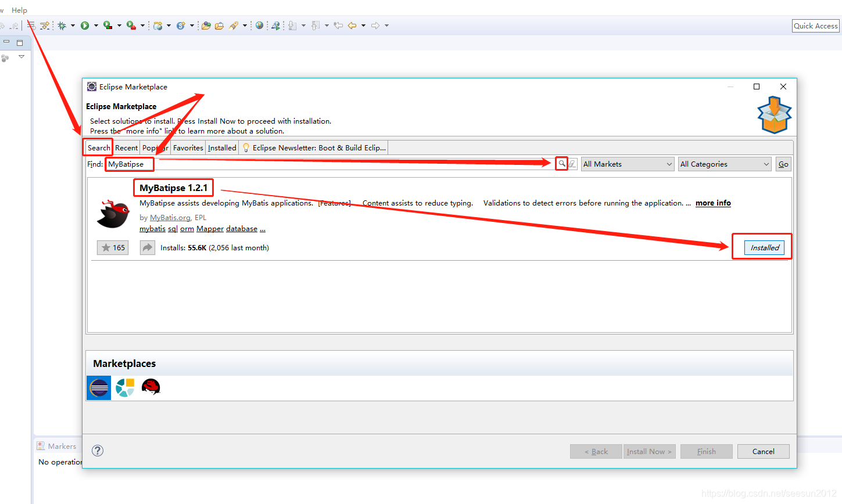Toggle the Installed state of MyBatipse
The width and height of the screenshot is (842, 504).
coord(764,247)
